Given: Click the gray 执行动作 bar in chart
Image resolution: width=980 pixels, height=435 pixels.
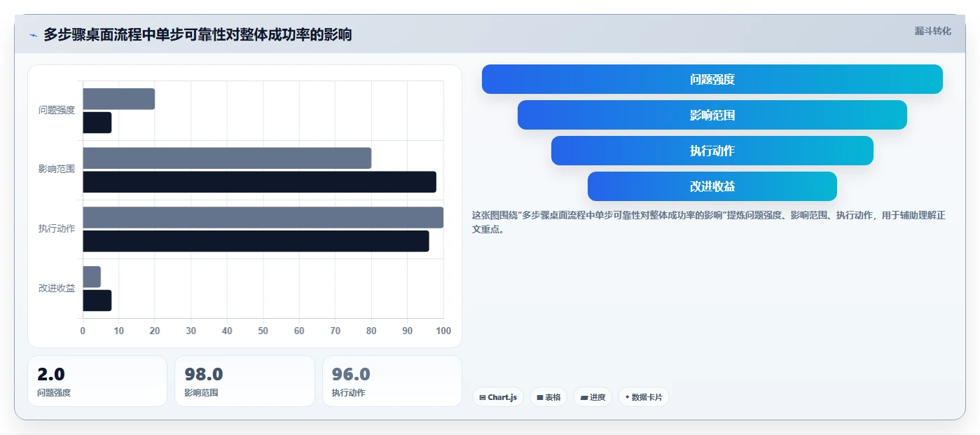Looking at the screenshot, I should coord(263,217).
